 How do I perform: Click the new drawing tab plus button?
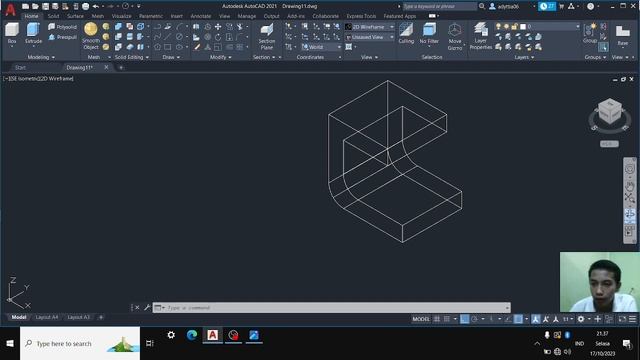point(121,67)
